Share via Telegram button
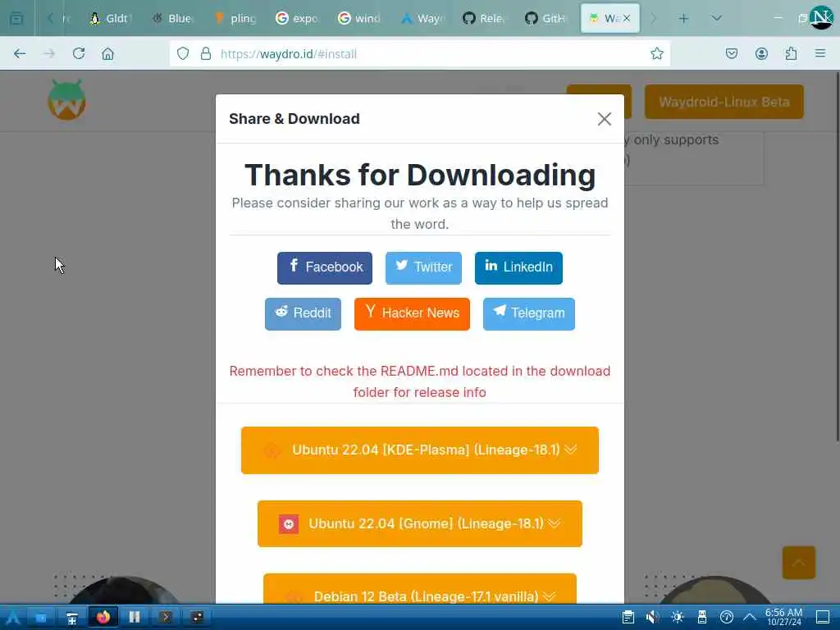Screen dimensions: 840x630 (x=529, y=314)
